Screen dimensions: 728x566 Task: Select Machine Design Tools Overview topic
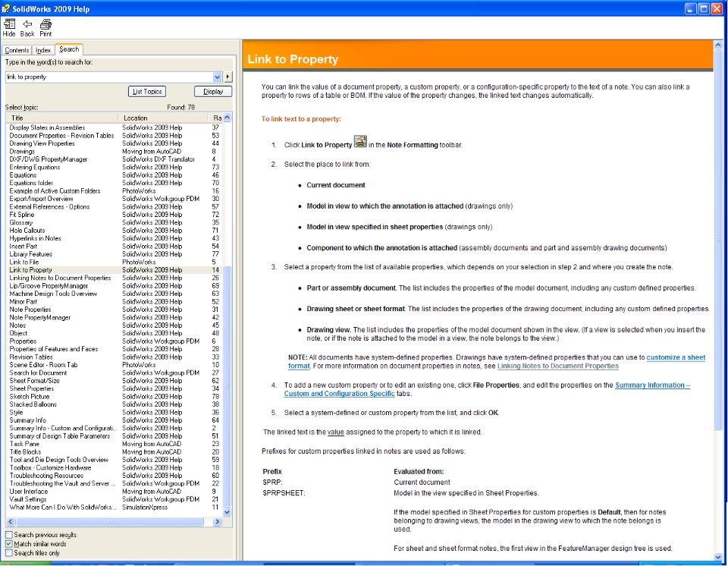tap(53, 294)
